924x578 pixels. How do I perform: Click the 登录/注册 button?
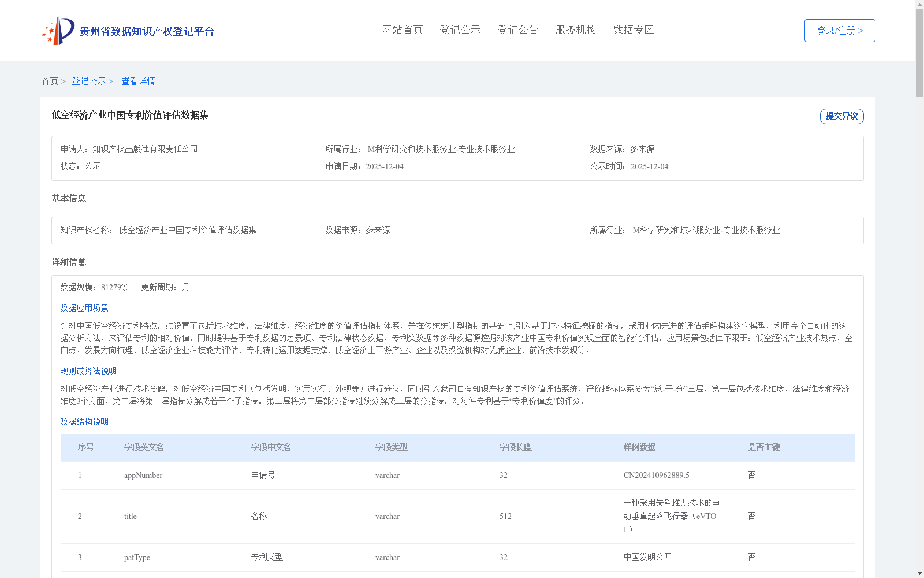pos(840,31)
